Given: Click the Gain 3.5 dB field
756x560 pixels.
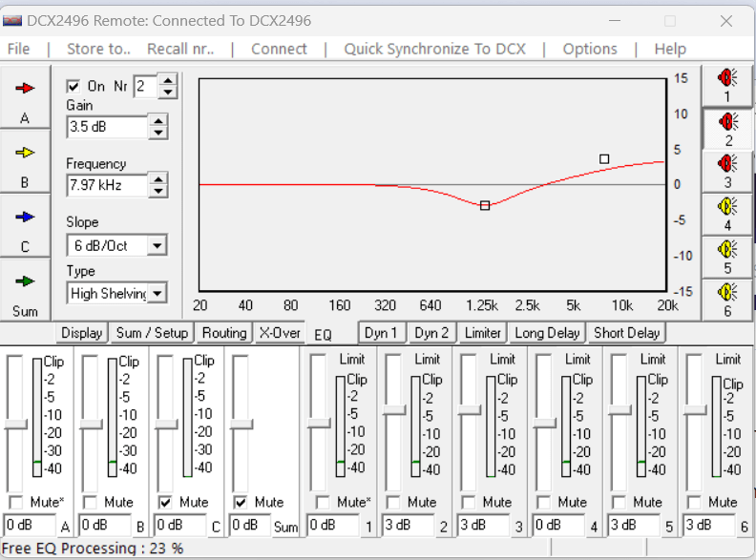Looking at the screenshot, I should pyautogui.click(x=107, y=127).
